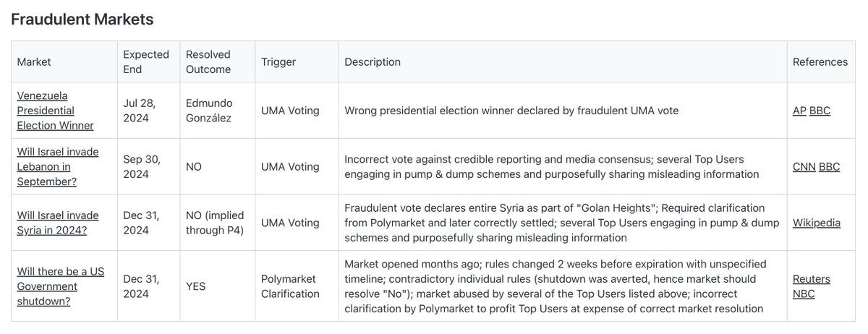
Task: Open the NBC reference link
Action: coord(804,294)
